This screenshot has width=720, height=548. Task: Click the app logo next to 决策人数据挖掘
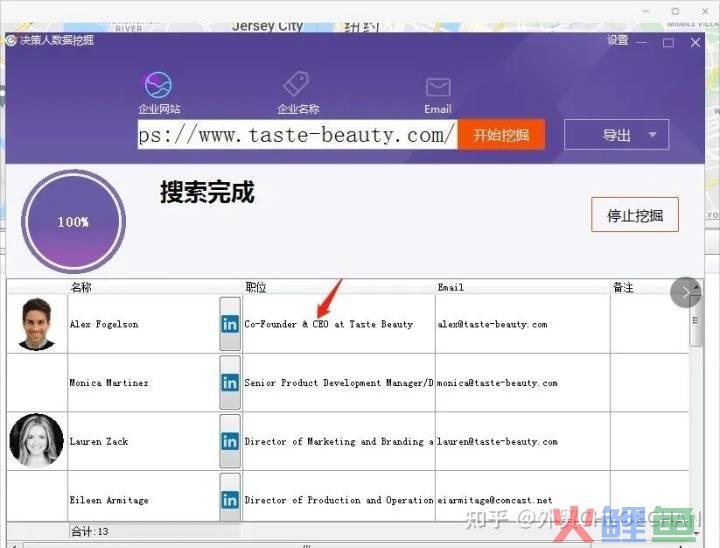(11, 40)
